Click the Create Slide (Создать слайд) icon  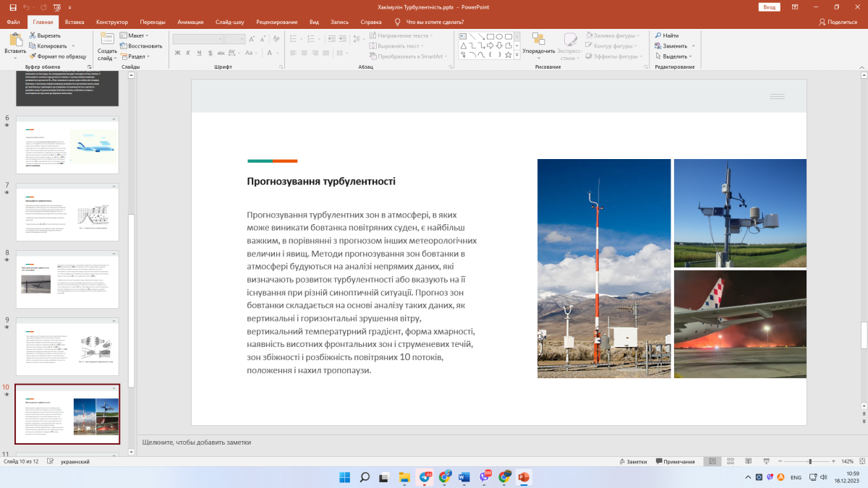click(107, 40)
